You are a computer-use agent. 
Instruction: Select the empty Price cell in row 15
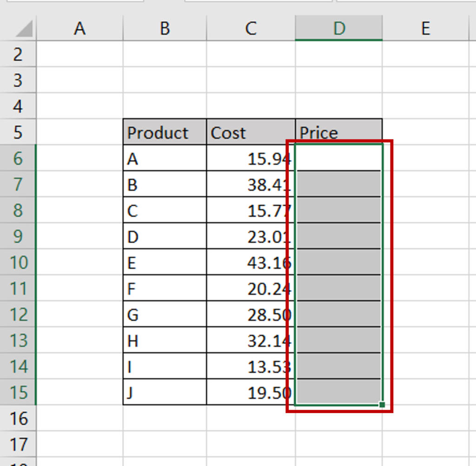[339, 392]
